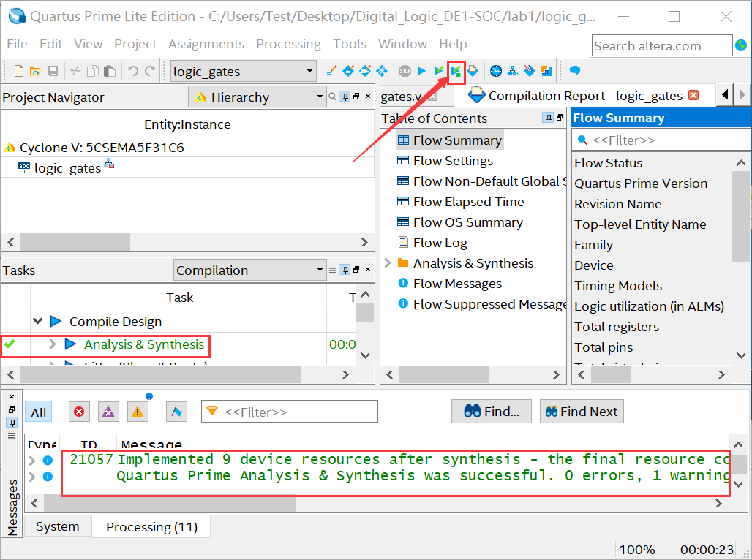Select logic_gates entity in hierarchy
The width and height of the screenshot is (752, 560).
click(x=67, y=168)
